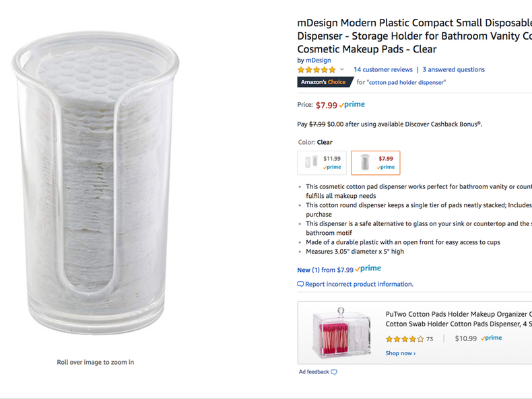Click the five-star rating icons under mDesign
The image size is (532, 399).
317,70
